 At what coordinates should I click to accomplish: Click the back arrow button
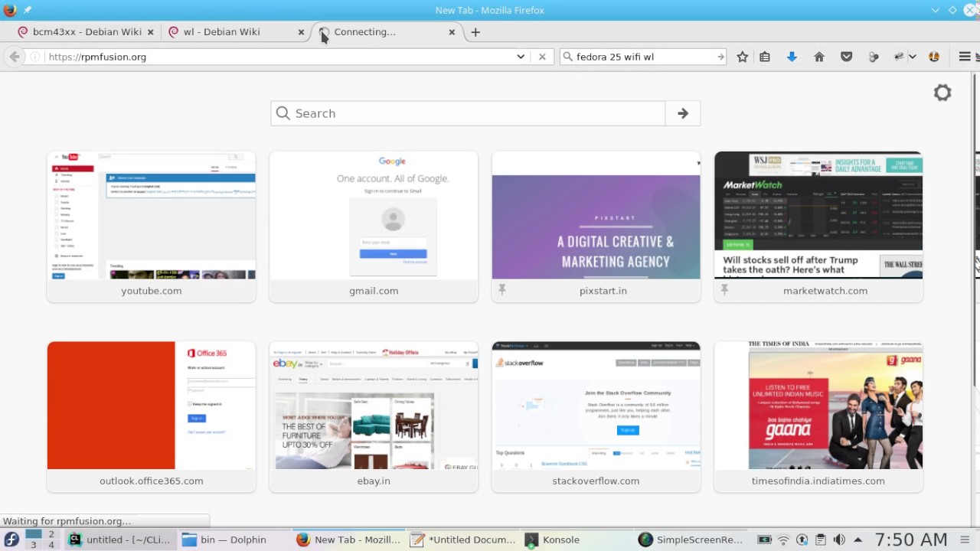(x=15, y=57)
